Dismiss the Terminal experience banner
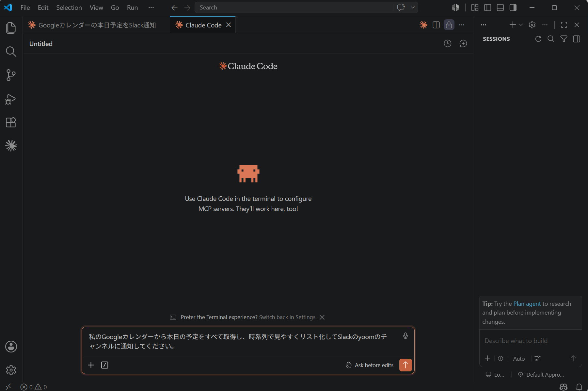The height and width of the screenshot is (391, 588). pyautogui.click(x=322, y=317)
